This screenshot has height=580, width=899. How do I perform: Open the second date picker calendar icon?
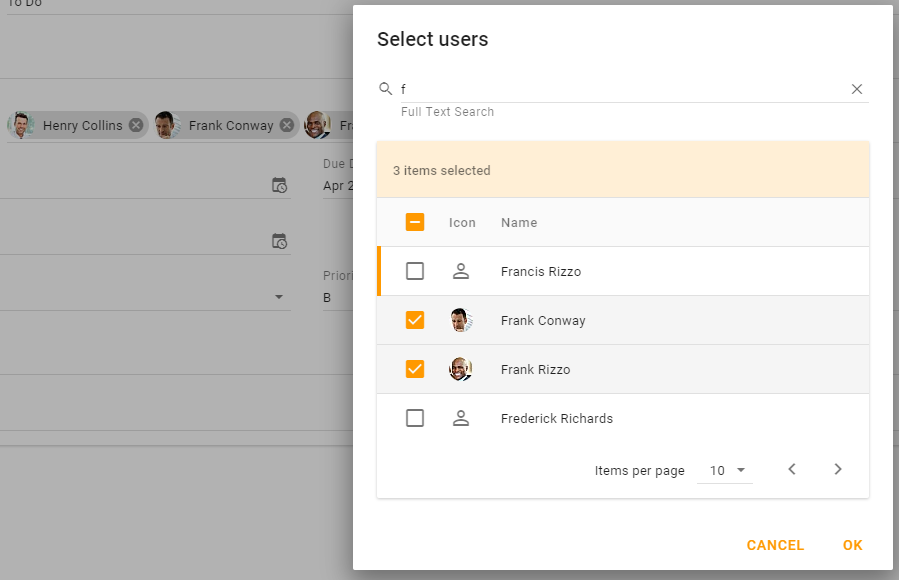pyautogui.click(x=280, y=241)
